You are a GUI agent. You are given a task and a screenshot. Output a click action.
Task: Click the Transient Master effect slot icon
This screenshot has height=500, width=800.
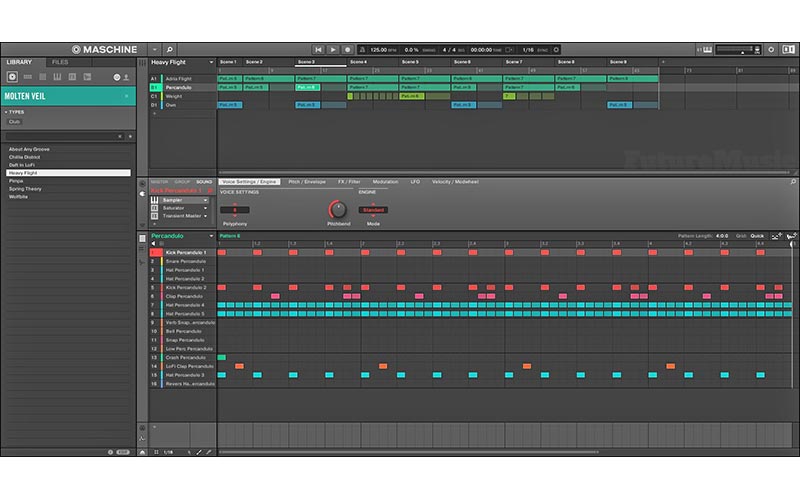pyautogui.click(x=154, y=216)
